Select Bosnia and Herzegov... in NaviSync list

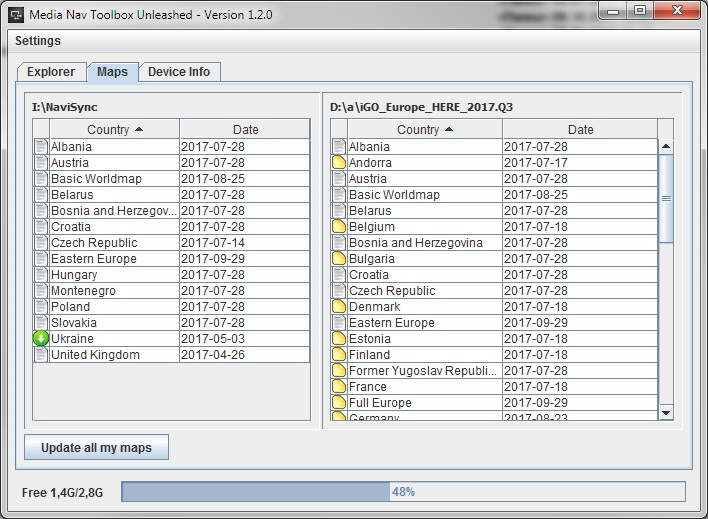[x=172, y=210]
